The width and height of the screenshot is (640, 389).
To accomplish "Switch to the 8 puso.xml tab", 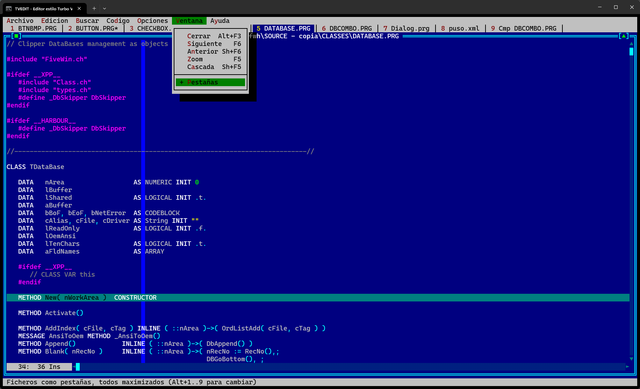I will click(460, 28).
